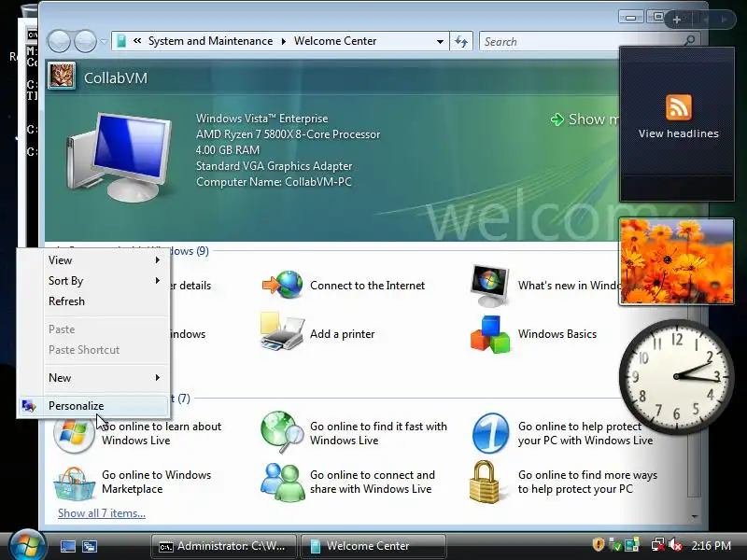Click Computer Name: CollabVM-PC text
Image resolution: width=747 pixels, height=560 pixels.
click(x=274, y=182)
